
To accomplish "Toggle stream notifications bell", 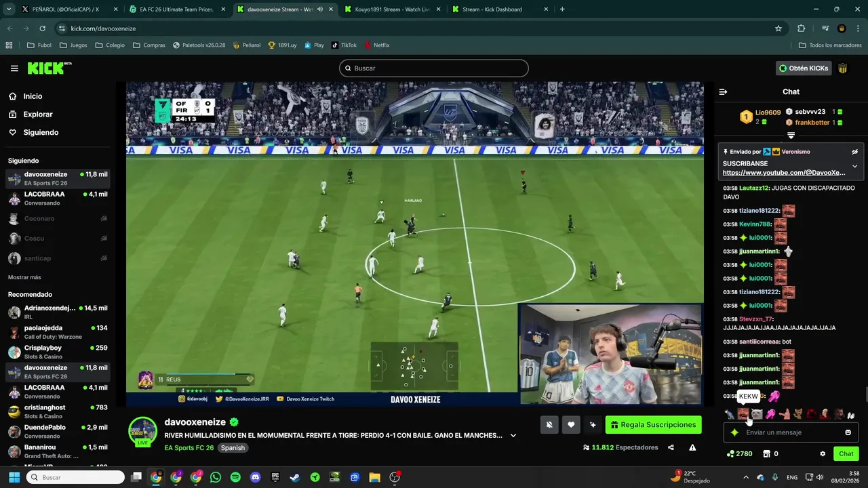I will click(549, 425).
